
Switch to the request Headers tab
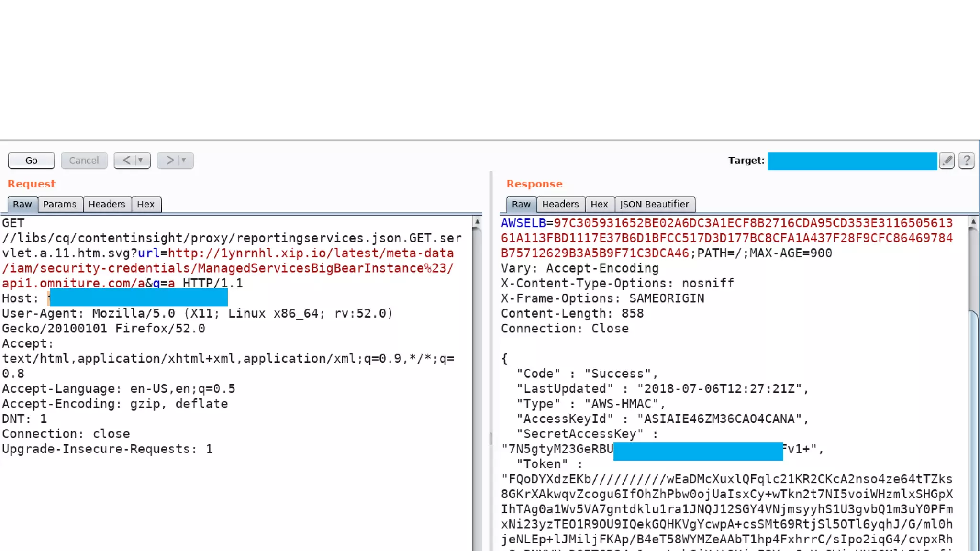(x=107, y=204)
